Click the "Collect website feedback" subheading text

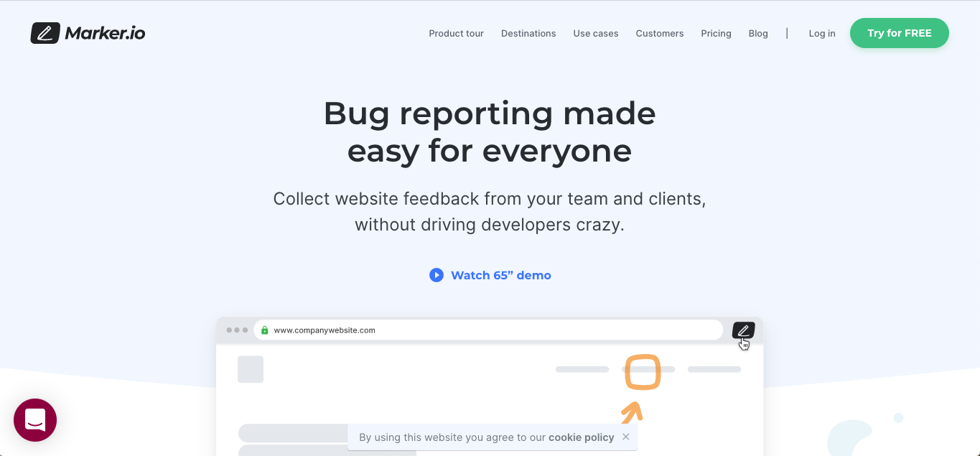point(490,211)
